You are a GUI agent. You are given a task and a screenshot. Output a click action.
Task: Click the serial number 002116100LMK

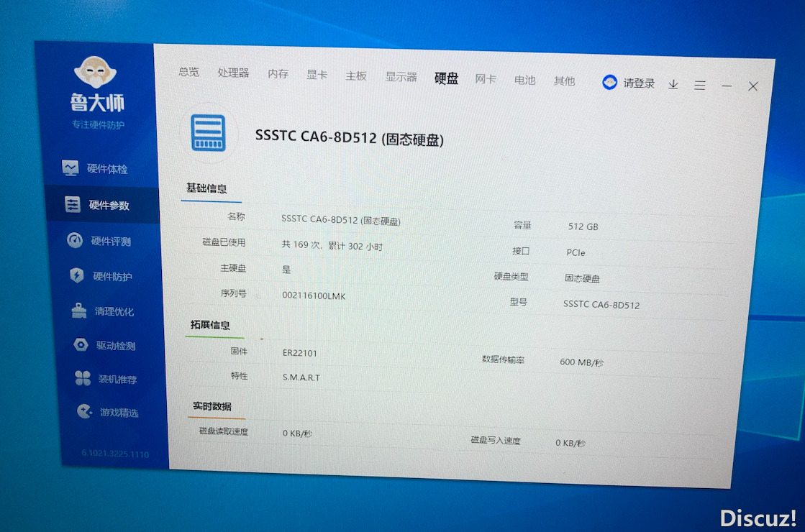pos(314,296)
